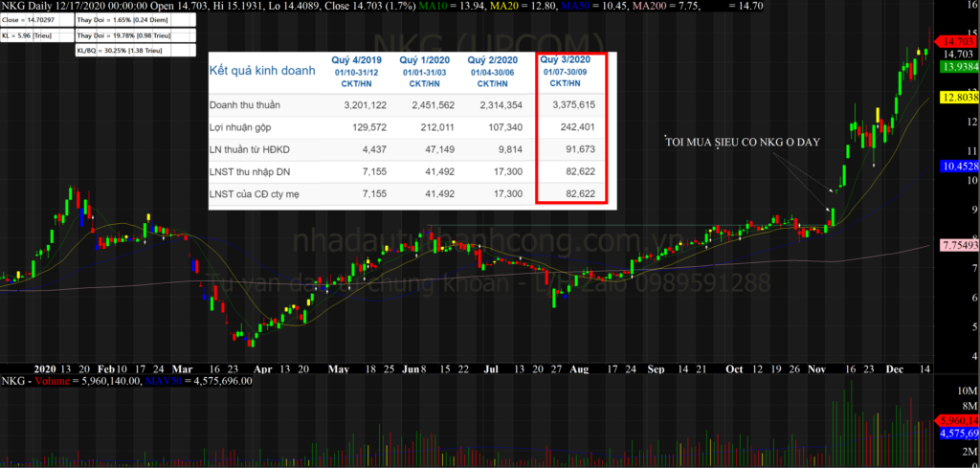The height and width of the screenshot is (468, 980).
Task: Select the pink 7.75493 MA200 price tag
Action: click(x=958, y=245)
